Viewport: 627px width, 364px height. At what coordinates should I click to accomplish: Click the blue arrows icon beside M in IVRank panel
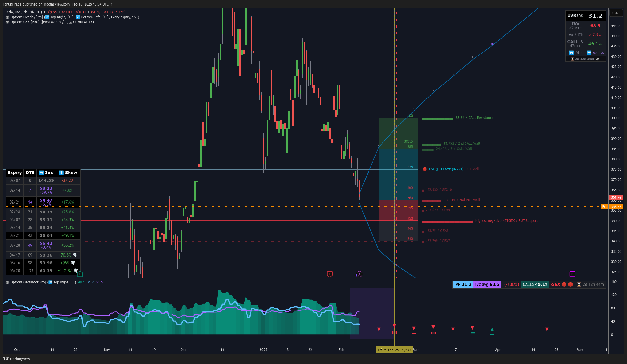(571, 53)
